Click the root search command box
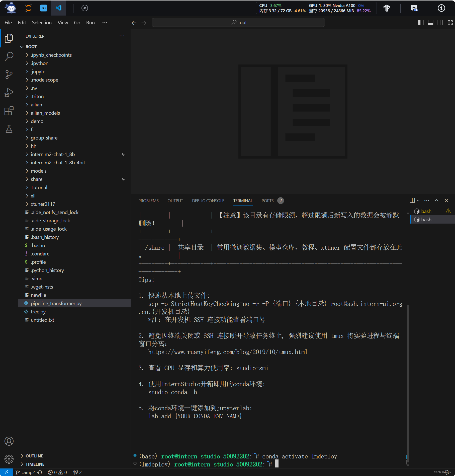Screen dimensions: 455x476 tap(238, 23)
